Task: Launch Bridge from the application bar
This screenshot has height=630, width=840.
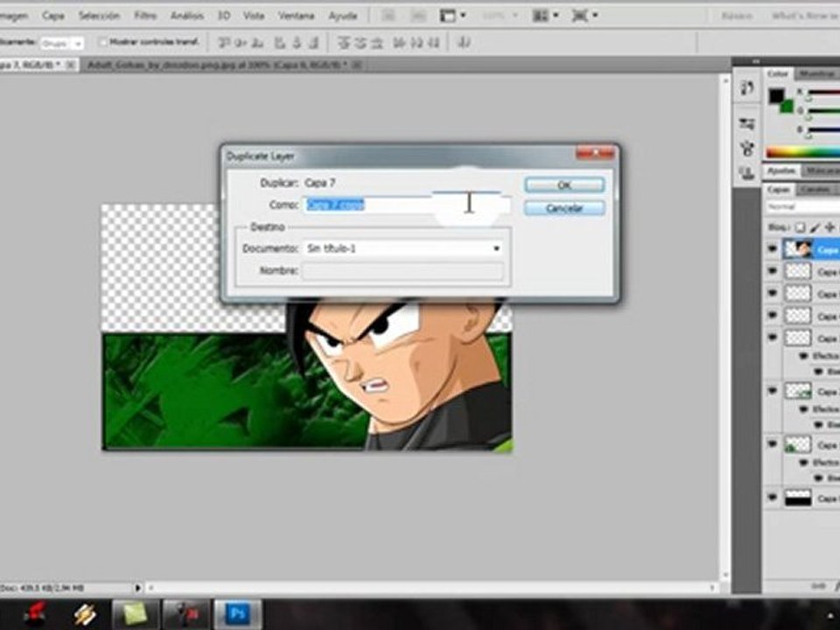Action: tap(388, 16)
